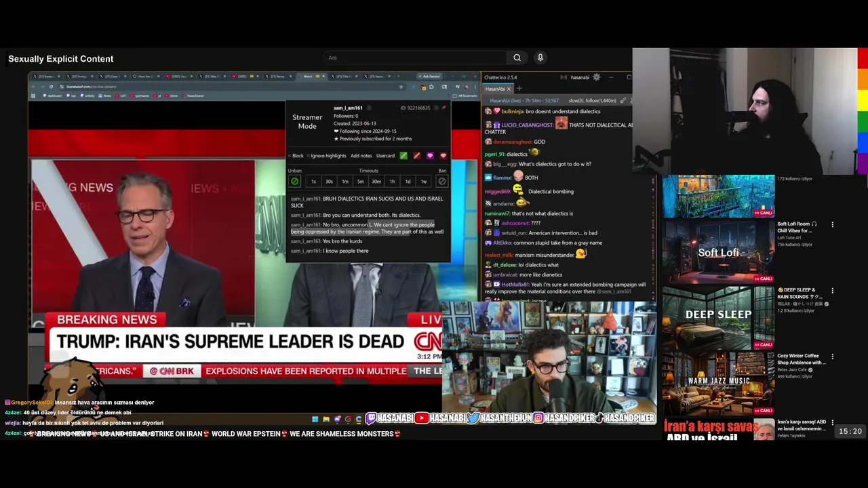This screenshot has height=488, width=868.
Task: Add a new Chatterino tab with plus
Action: [x=519, y=89]
